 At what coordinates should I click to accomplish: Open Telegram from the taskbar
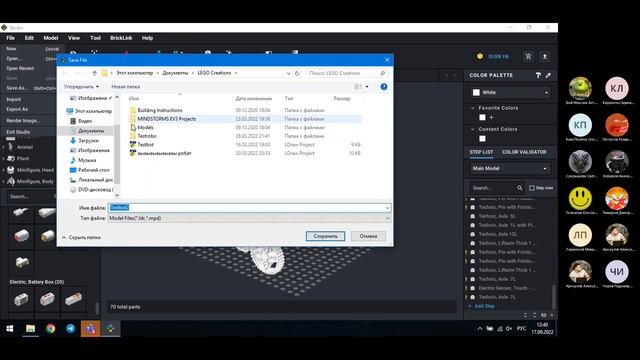click(71, 329)
